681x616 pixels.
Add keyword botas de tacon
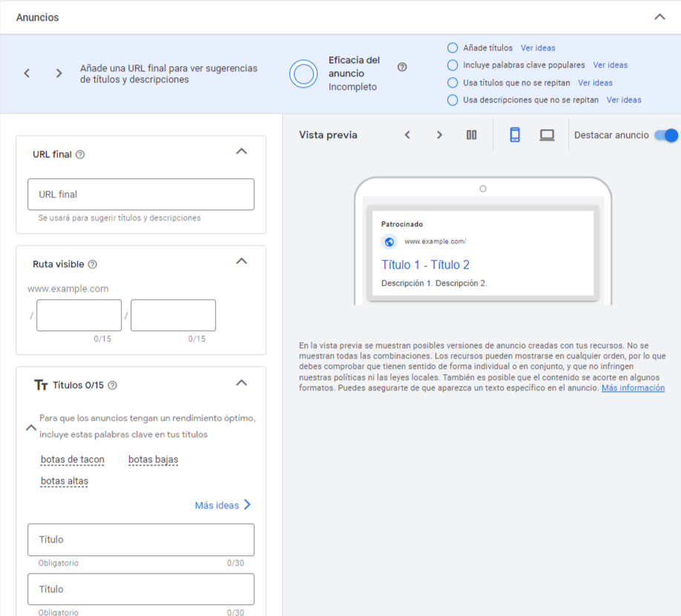pos(73,459)
